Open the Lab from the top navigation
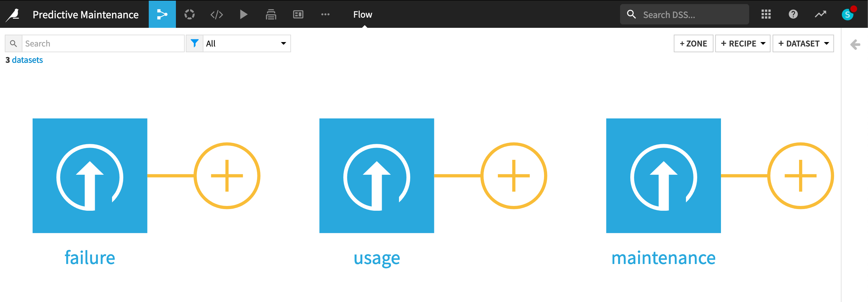 (x=189, y=14)
